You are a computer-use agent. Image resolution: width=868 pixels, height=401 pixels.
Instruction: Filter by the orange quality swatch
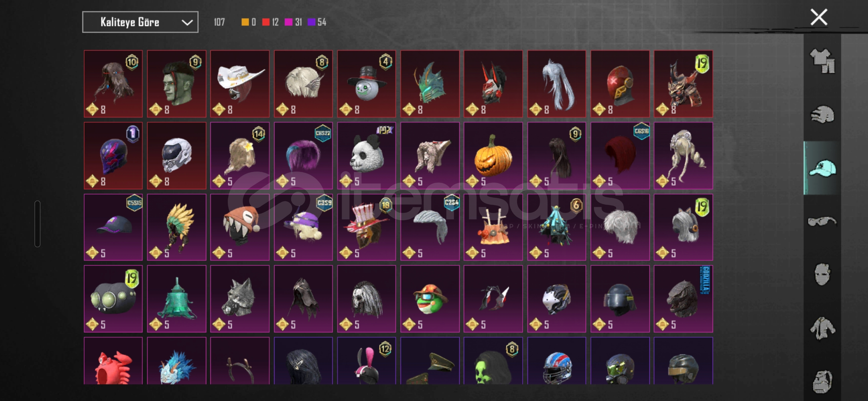(245, 22)
